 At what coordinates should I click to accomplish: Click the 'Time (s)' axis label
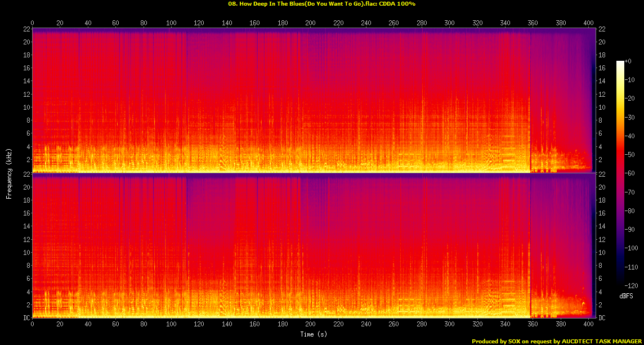[315, 334]
